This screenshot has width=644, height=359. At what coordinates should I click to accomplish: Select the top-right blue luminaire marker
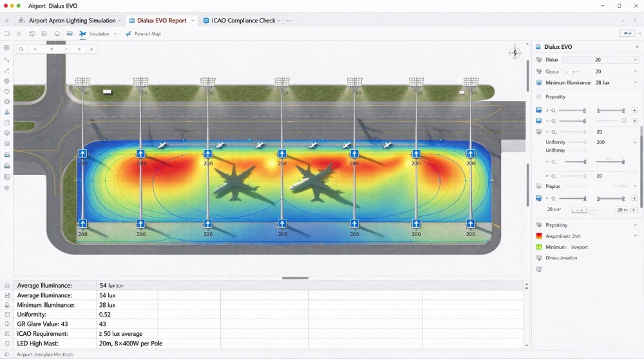point(471,154)
